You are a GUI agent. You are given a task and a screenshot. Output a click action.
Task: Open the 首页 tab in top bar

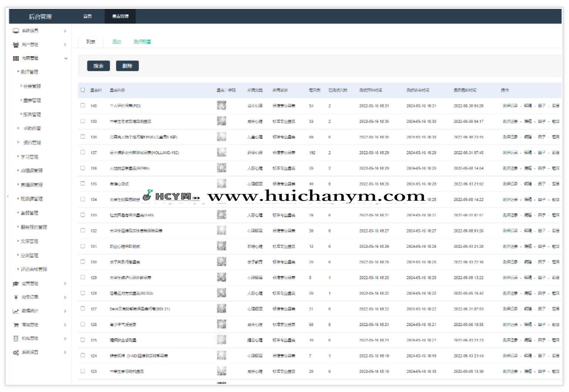point(88,16)
